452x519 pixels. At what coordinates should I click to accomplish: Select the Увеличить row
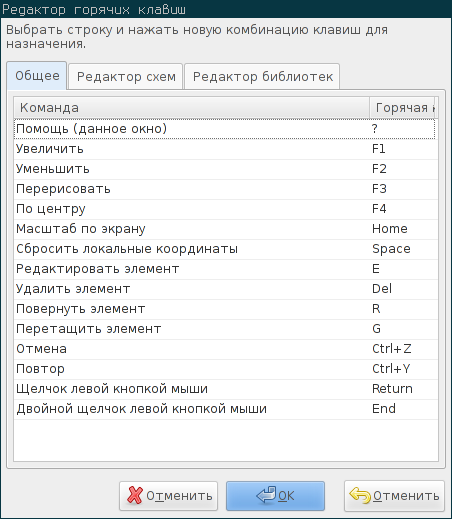coord(226,149)
